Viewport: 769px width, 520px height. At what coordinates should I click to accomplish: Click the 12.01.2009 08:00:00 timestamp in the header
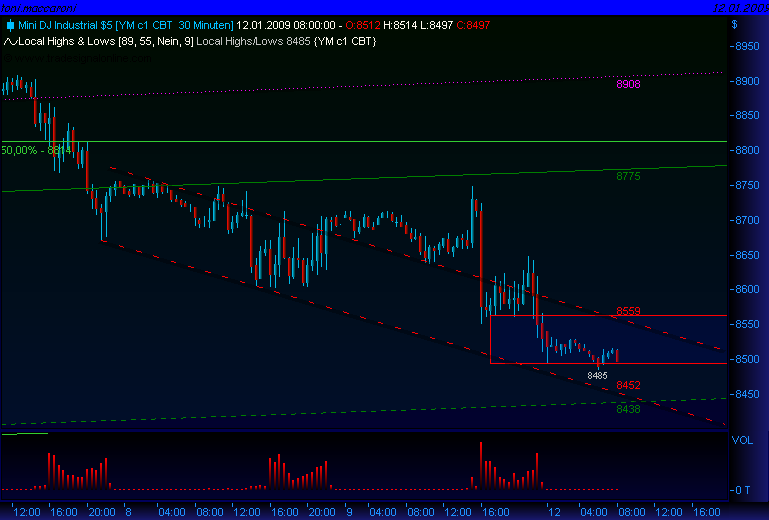(x=286, y=25)
